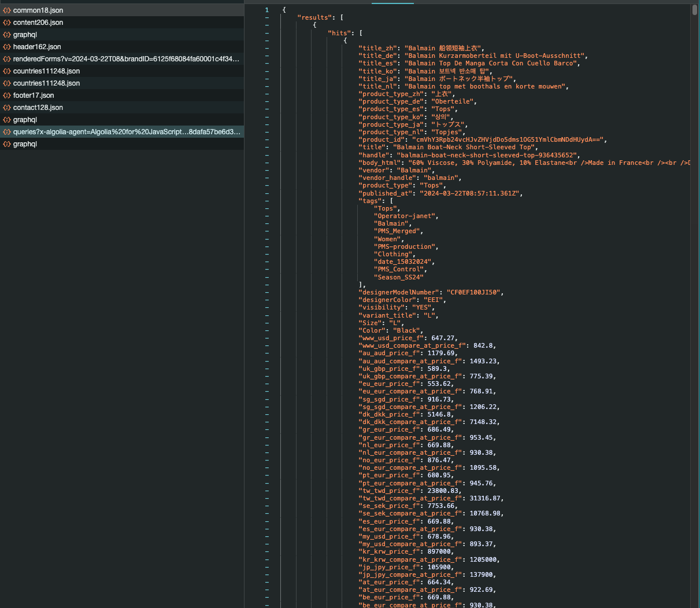Click the "designerColor" EEI line
This screenshot has height=608, width=700.
click(402, 300)
